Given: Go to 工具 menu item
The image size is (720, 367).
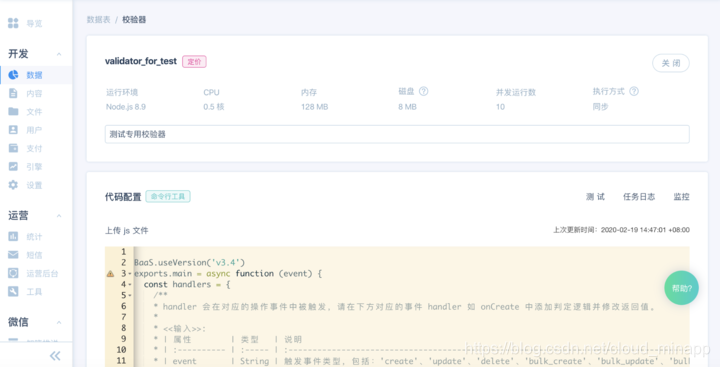Looking at the screenshot, I should pyautogui.click(x=34, y=292).
